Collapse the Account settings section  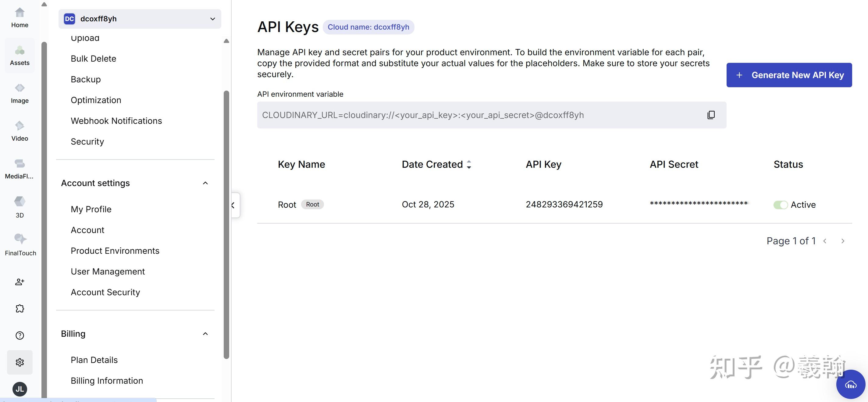click(x=205, y=183)
